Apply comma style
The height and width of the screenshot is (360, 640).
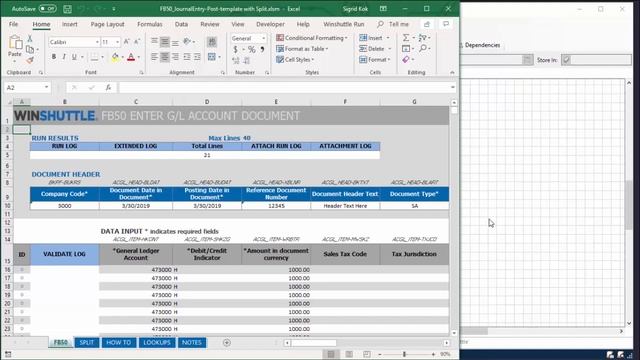pos(262,49)
